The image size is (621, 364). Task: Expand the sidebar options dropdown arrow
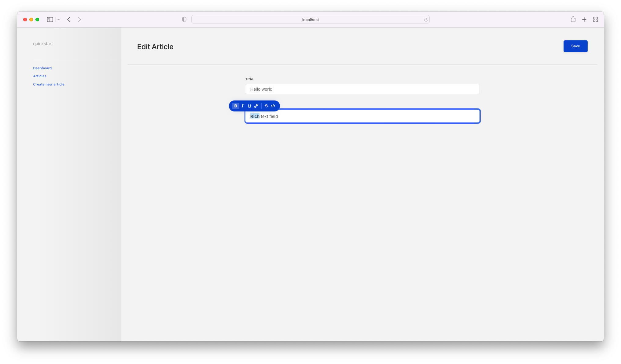click(x=58, y=20)
